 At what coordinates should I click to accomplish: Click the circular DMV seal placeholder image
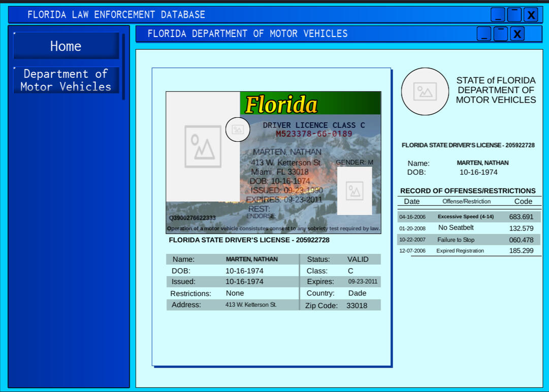(x=425, y=91)
